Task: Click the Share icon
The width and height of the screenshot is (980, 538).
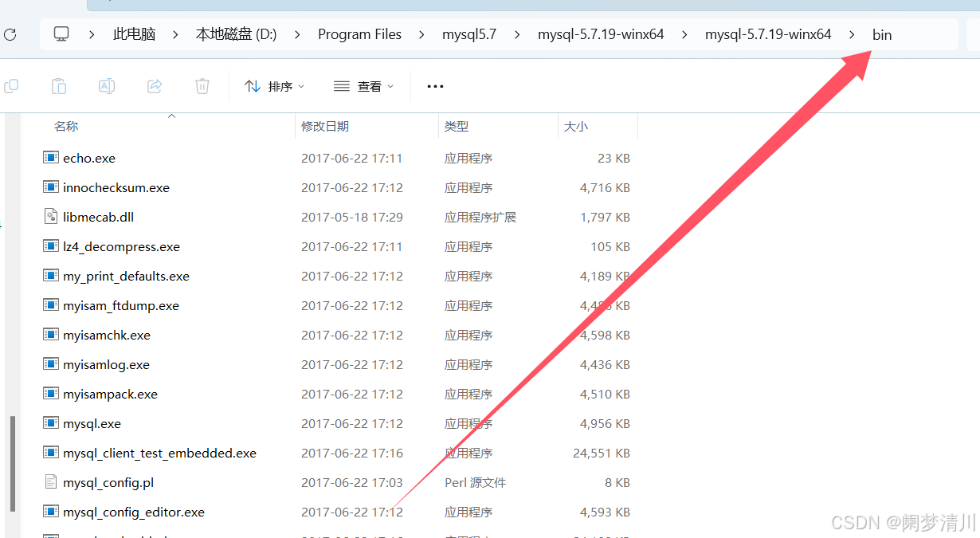Action: click(x=155, y=85)
